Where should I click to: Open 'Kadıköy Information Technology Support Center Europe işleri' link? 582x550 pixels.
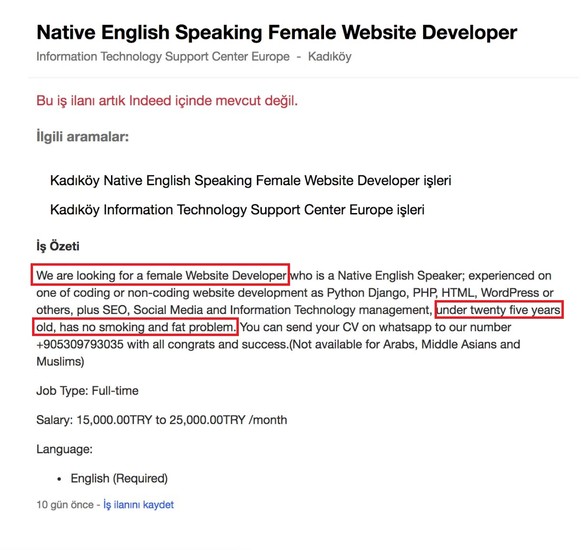click(x=237, y=210)
